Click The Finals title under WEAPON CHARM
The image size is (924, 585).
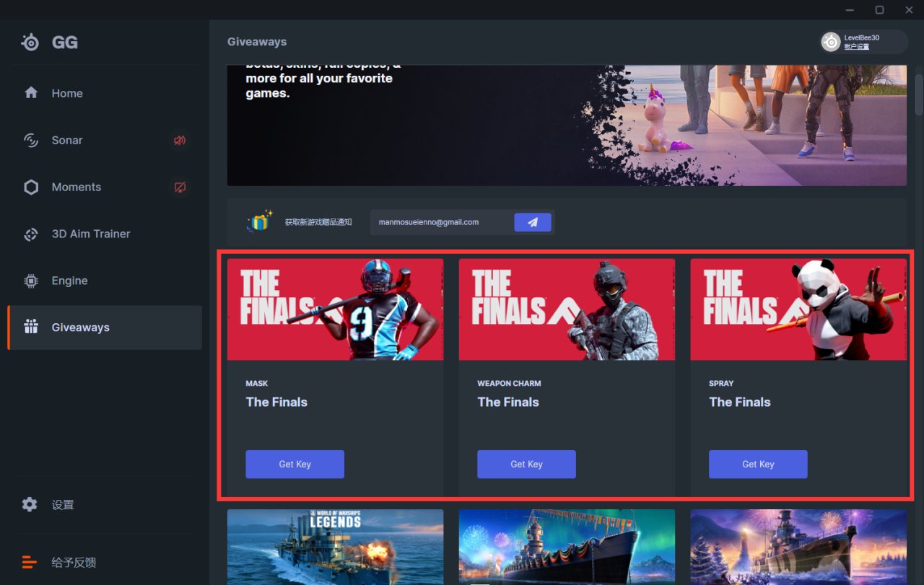[x=508, y=402]
